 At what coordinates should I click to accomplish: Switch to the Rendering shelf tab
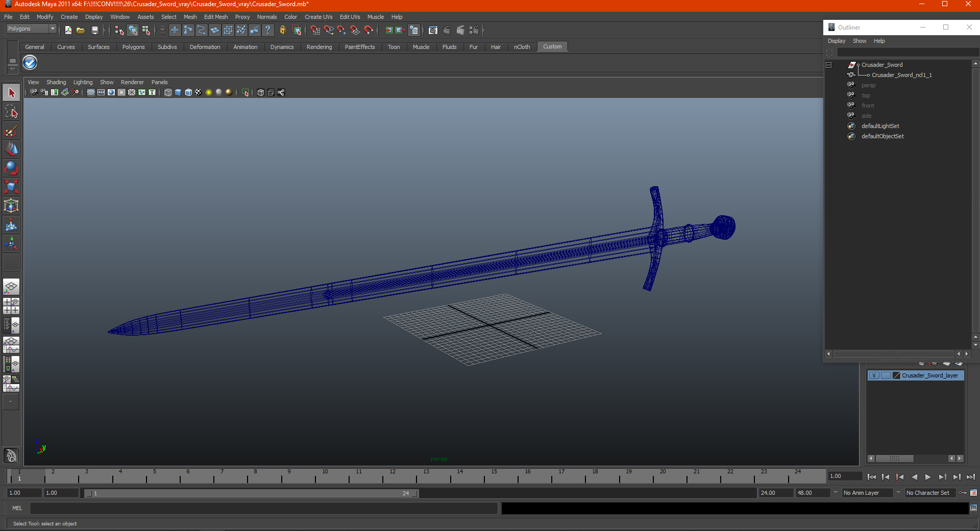(319, 47)
